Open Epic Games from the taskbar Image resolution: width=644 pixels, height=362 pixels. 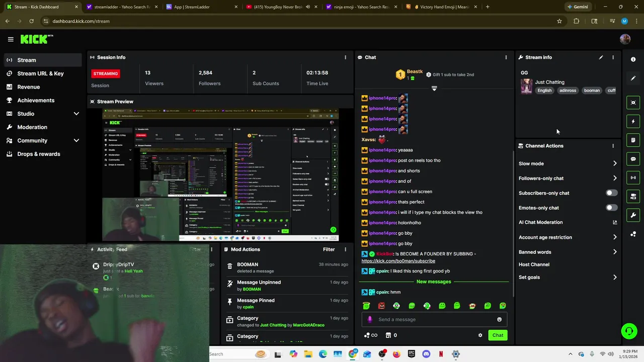click(x=412, y=354)
